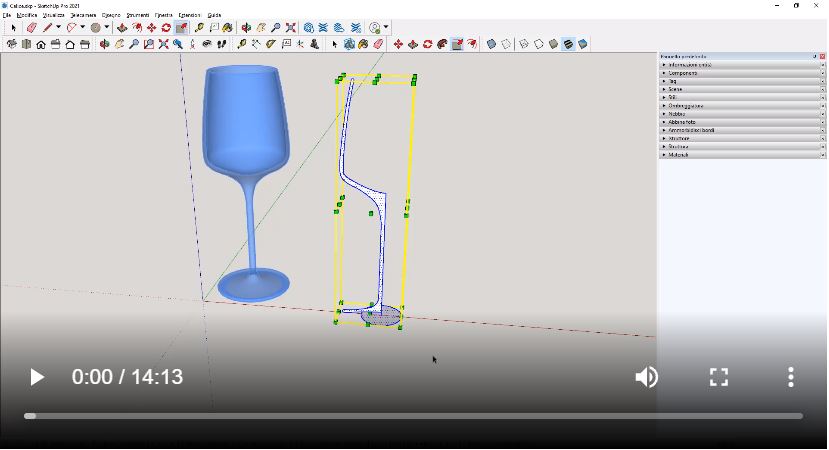This screenshot has height=450, width=829.
Task: Open the Arc tool dropdown arrow
Action: (x=82, y=27)
